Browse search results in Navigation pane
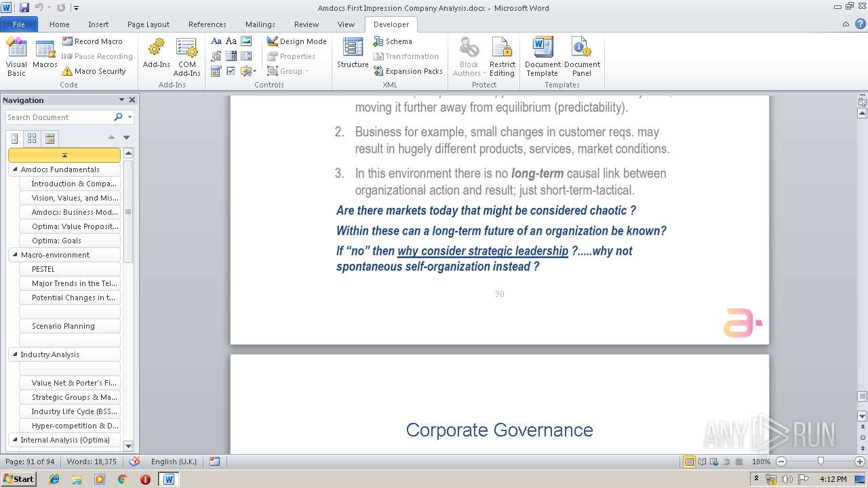Screen dimensions: 868x488 pyautogui.click(x=50, y=138)
